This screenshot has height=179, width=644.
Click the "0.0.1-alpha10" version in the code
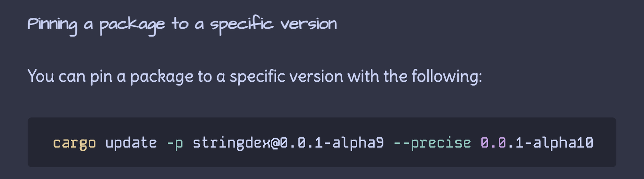pos(537,143)
